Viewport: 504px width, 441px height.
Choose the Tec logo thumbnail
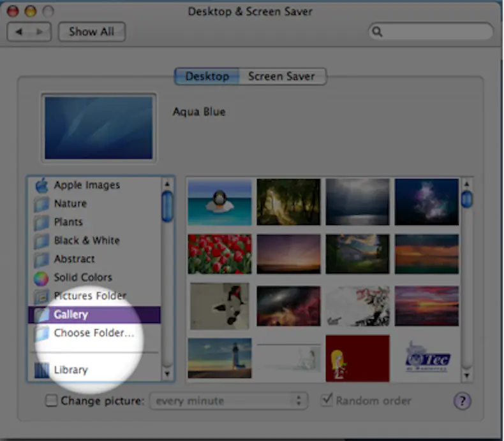(428, 357)
